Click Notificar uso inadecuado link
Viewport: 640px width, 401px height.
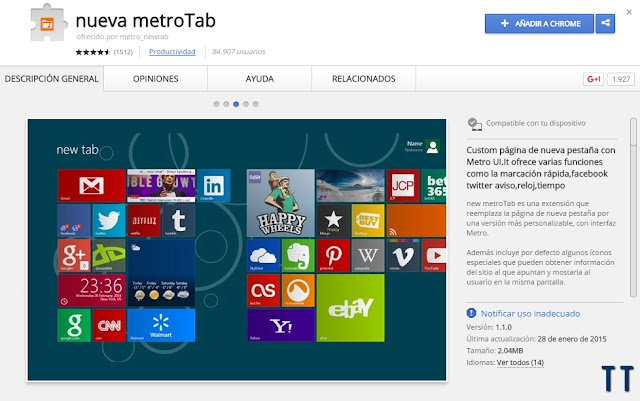[x=530, y=314]
